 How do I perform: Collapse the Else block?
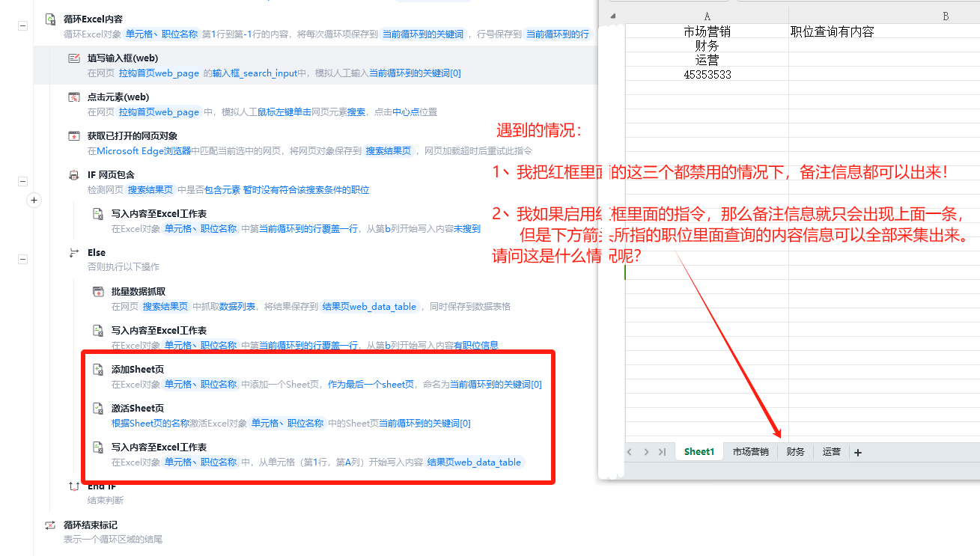tap(22, 259)
